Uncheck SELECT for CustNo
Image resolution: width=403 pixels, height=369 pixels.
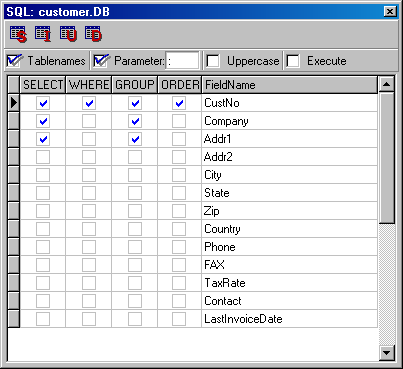[43, 103]
